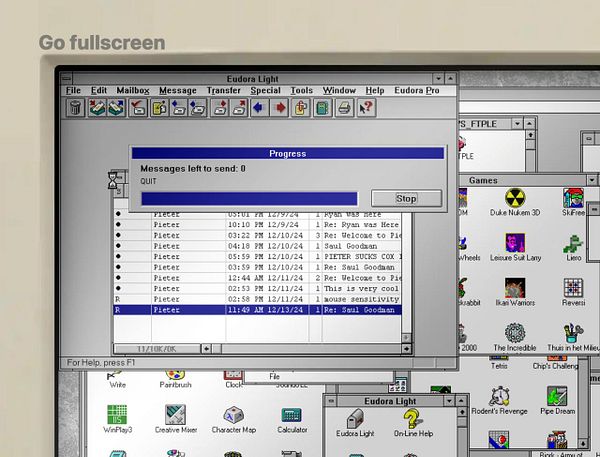600x457 pixels.
Task: Click the blue left arrow toolbar icon
Action: point(259,108)
